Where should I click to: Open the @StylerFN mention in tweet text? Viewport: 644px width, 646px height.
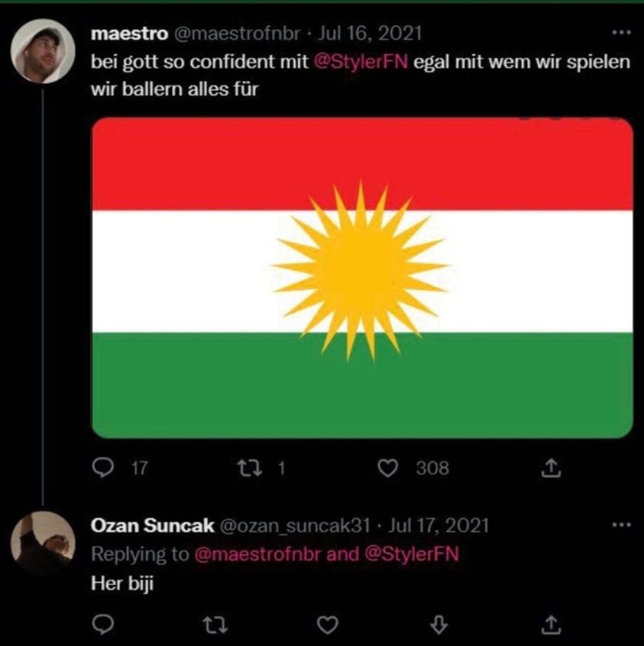360,62
